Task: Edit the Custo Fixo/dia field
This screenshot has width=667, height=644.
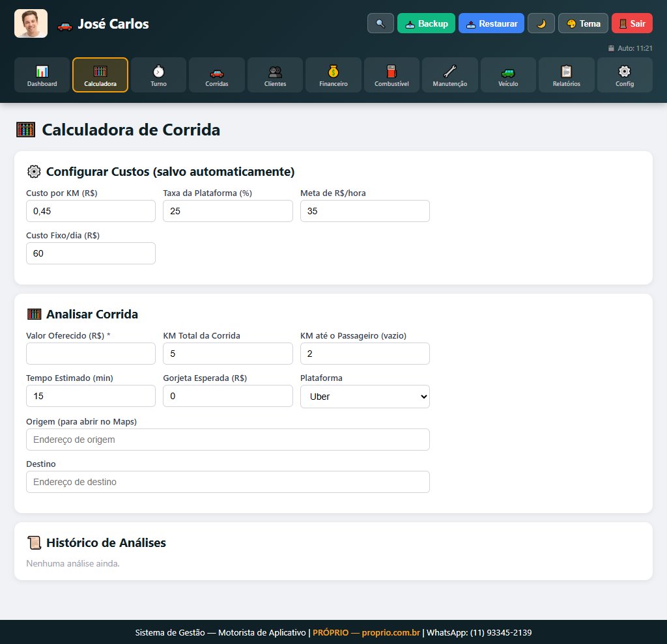Action: click(x=91, y=253)
